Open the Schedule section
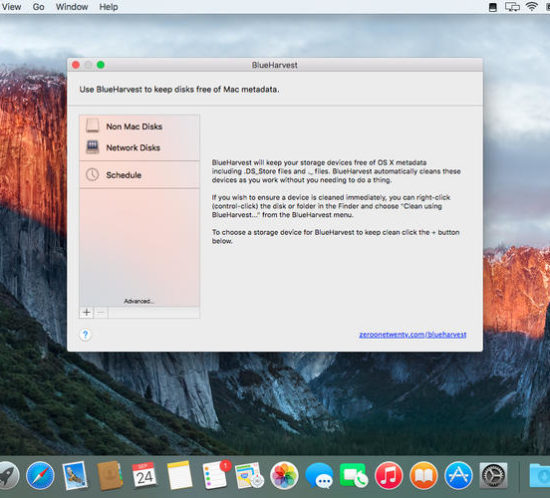 pos(139,175)
